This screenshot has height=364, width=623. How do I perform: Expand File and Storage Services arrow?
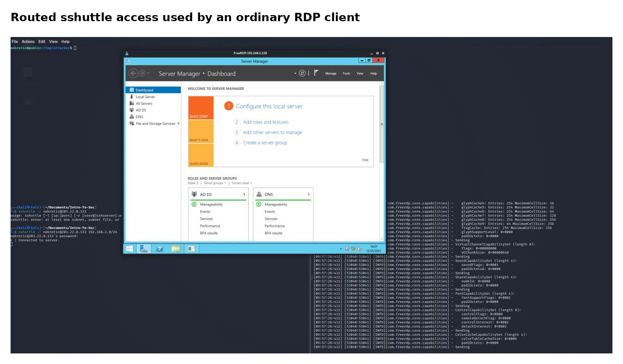pyautogui.click(x=179, y=123)
